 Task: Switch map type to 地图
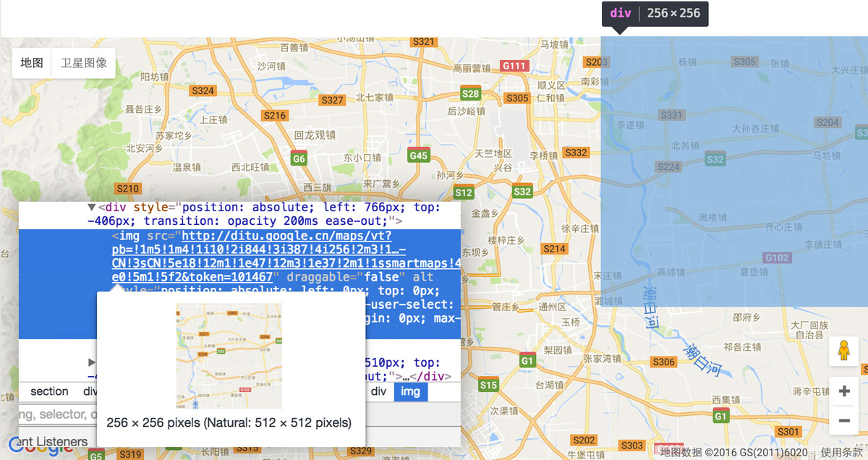[x=32, y=63]
